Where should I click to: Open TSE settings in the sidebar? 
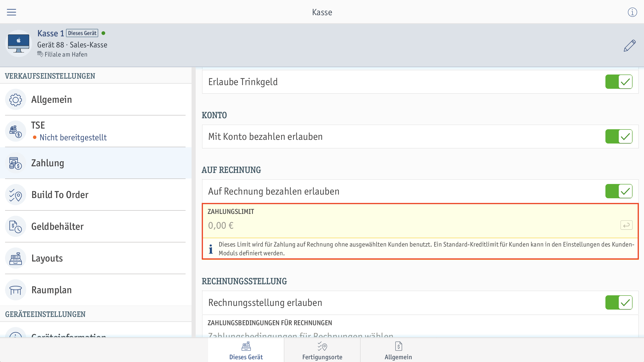[95, 131]
